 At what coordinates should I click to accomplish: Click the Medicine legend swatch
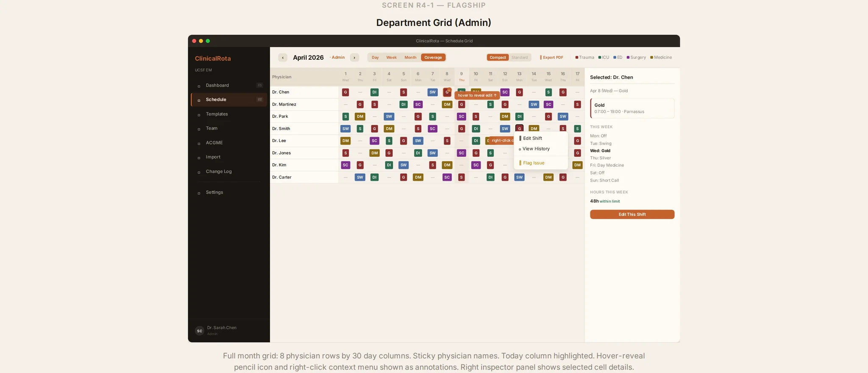click(x=651, y=58)
